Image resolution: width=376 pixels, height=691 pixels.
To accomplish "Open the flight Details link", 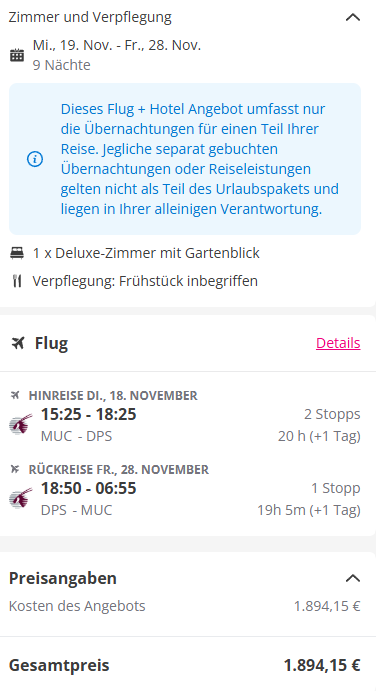I will tap(338, 343).
